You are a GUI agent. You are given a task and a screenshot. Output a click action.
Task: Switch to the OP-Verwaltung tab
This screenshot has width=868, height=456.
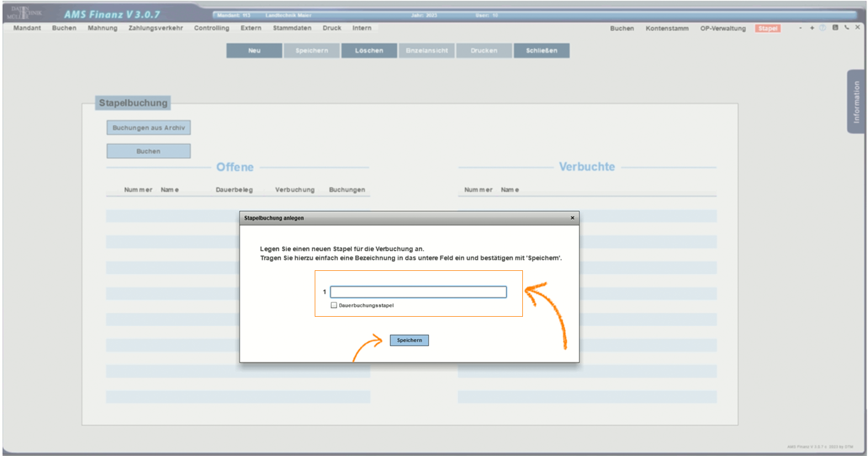(x=722, y=28)
